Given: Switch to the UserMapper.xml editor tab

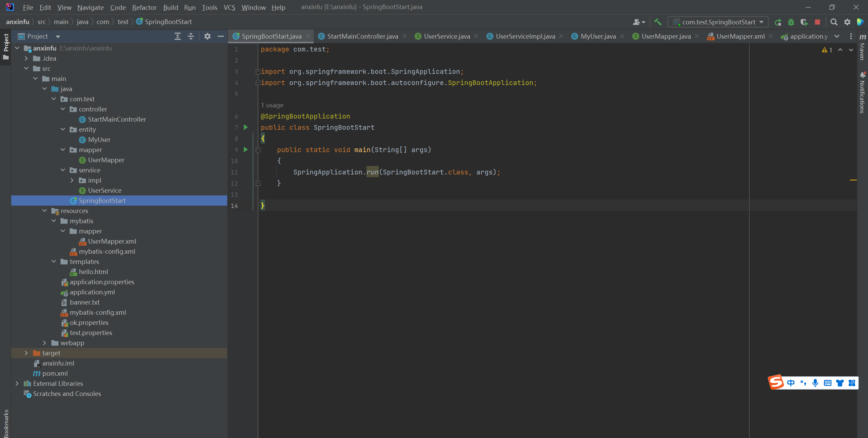Looking at the screenshot, I should [x=740, y=36].
